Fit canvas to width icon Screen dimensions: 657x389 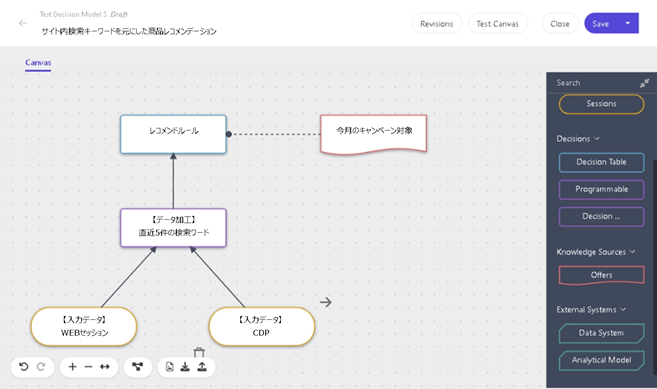coord(105,367)
